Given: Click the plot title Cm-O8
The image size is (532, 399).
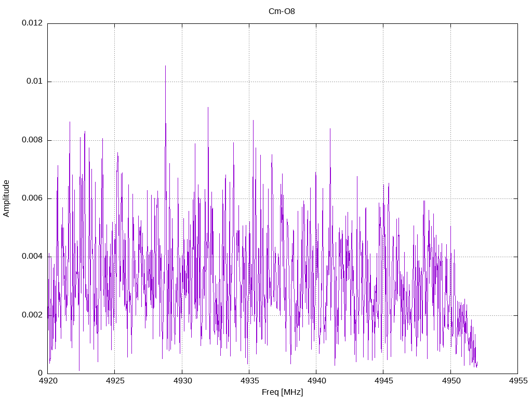Looking at the screenshot, I should click(x=282, y=11).
